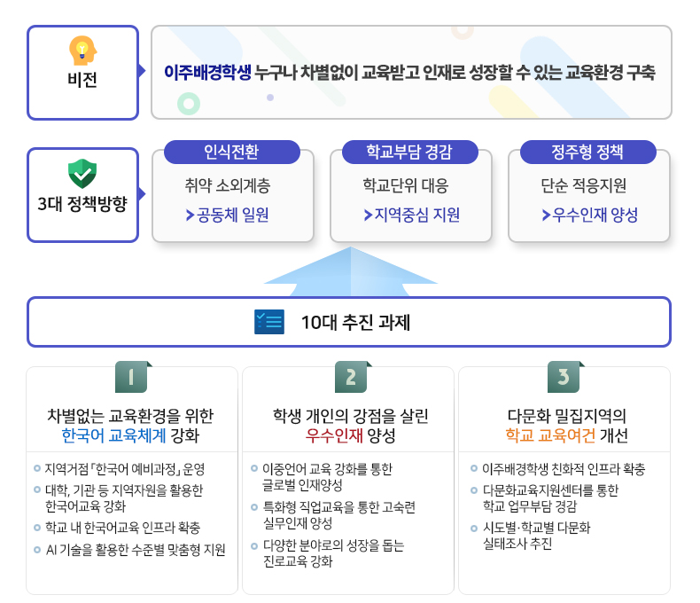
Task: Click the bullet circle before 지역거점 item
Action: coord(37,468)
